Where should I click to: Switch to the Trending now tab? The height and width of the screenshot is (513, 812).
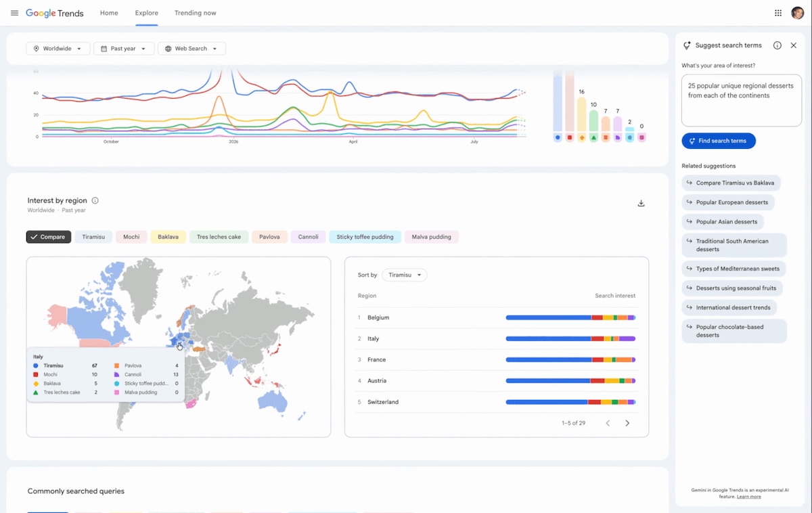(x=196, y=13)
